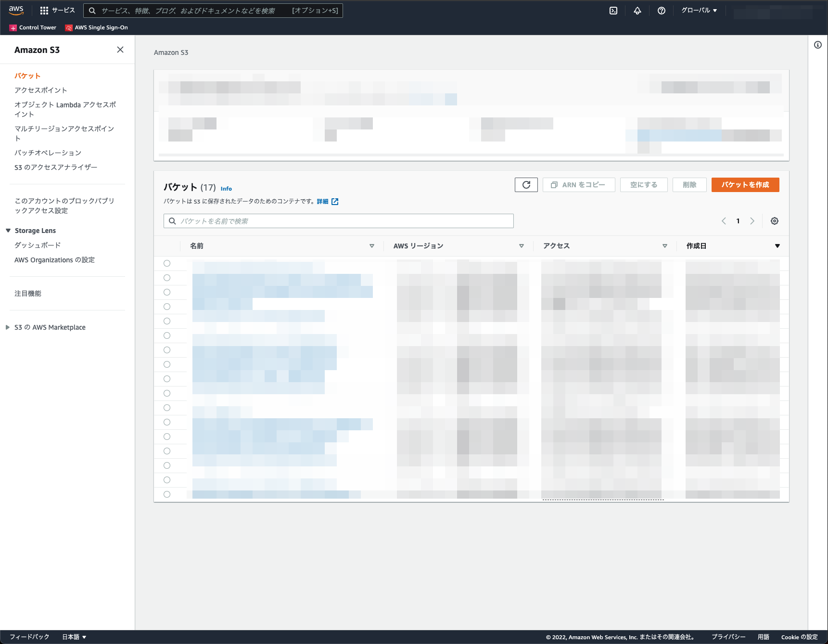Select the fifth bucket row radio button
The width and height of the screenshot is (828, 644).
(x=167, y=321)
